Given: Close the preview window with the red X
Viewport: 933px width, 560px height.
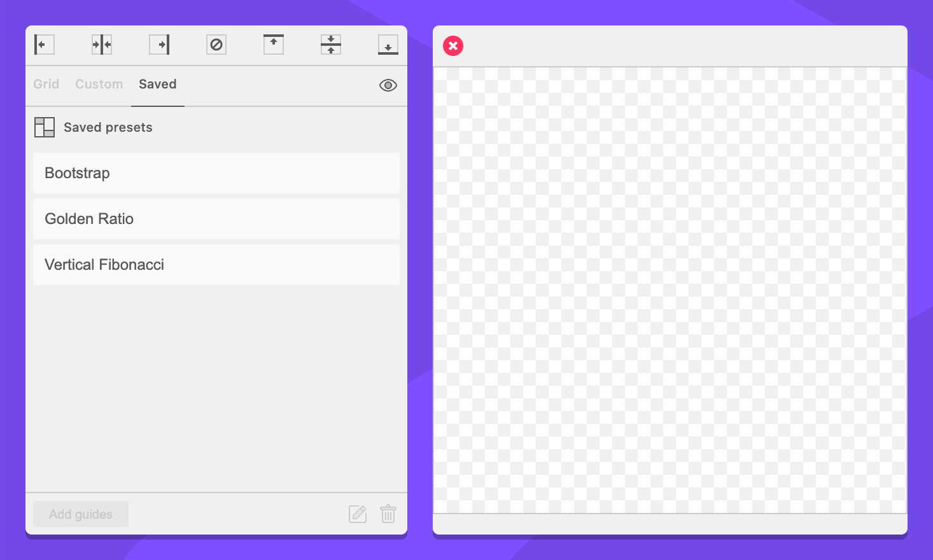Looking at the screenshot, I should point(453,46).
